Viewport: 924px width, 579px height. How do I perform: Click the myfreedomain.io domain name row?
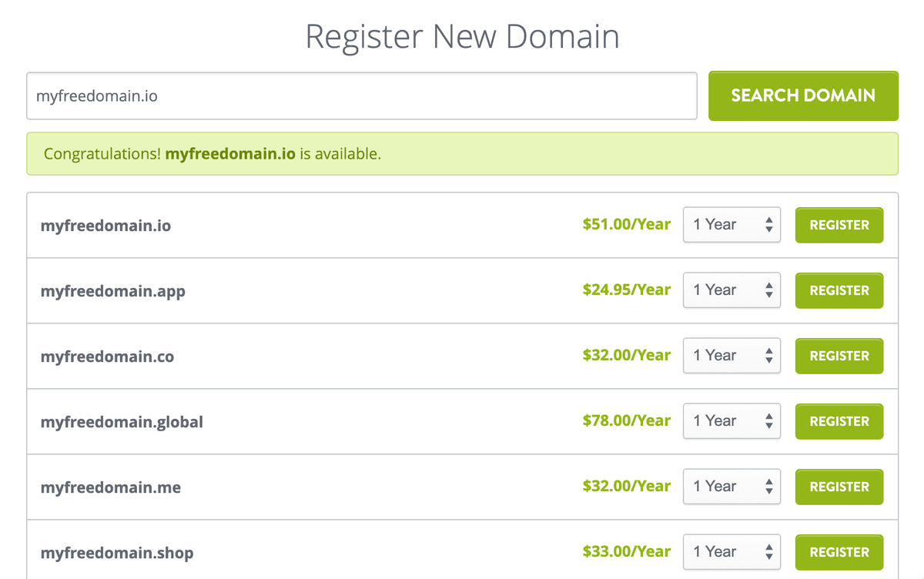tap(105, 226)
